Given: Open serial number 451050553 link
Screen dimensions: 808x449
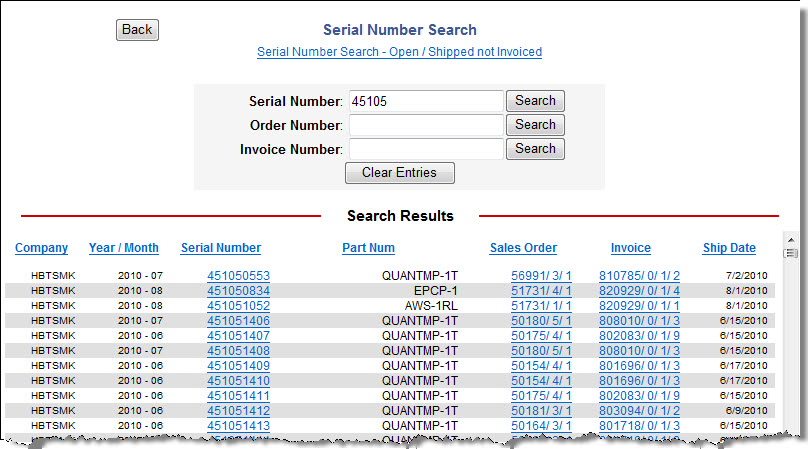Looking at the screenshot, I should click(x=238, y=276).
